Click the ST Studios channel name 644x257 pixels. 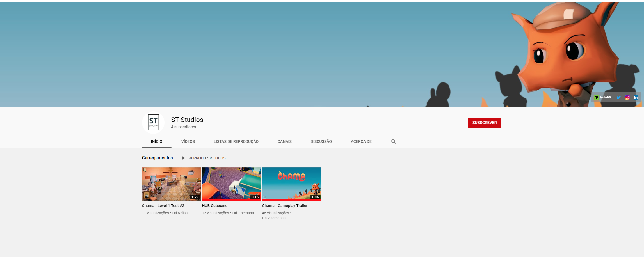tap(187, 120)
